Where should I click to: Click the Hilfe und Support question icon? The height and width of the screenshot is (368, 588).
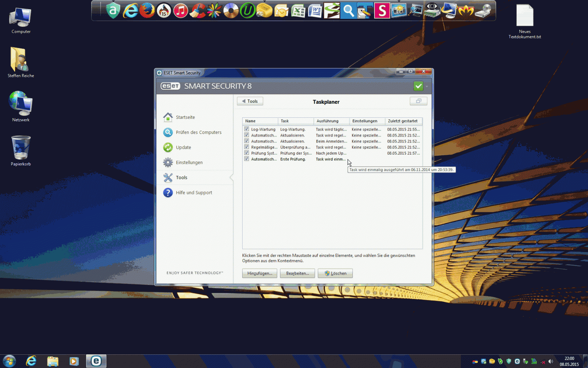[168, 192]
